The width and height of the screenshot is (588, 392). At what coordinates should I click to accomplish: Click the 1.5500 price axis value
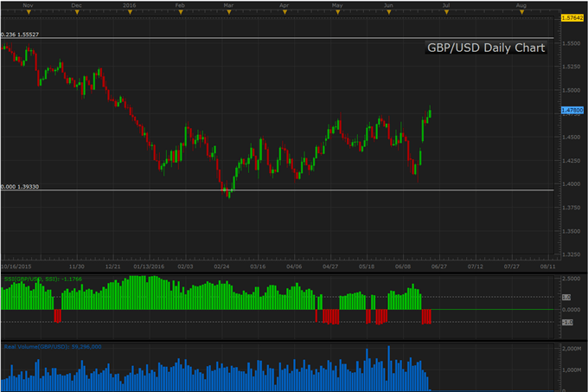(x=571, y=43)
